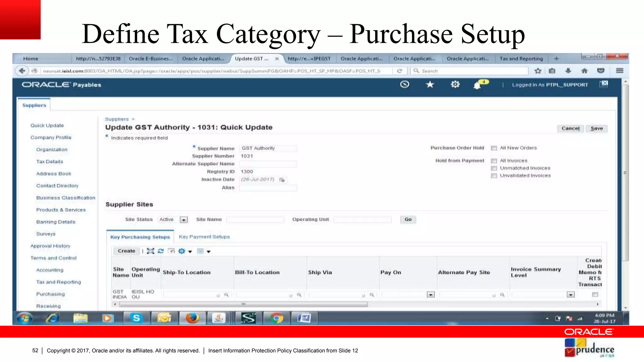Open Banking Details in the side menu
Screen dimensions: 644x362
[x=56, y=222]
